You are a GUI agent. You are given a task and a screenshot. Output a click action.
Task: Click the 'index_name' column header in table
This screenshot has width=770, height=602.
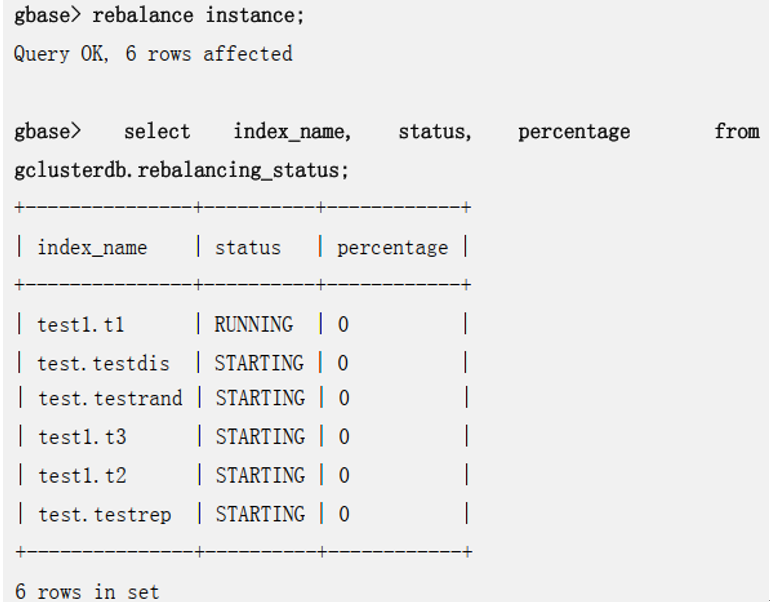coord(92,248)
